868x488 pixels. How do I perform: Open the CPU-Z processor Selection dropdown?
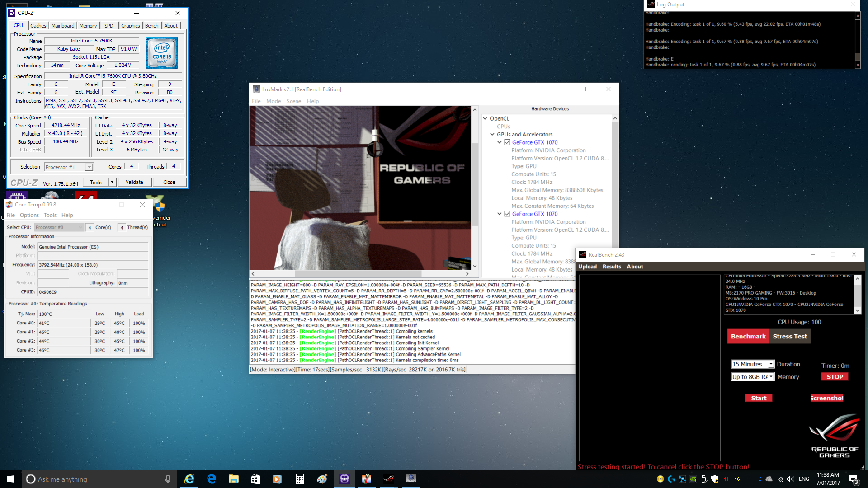click(69, 167)
